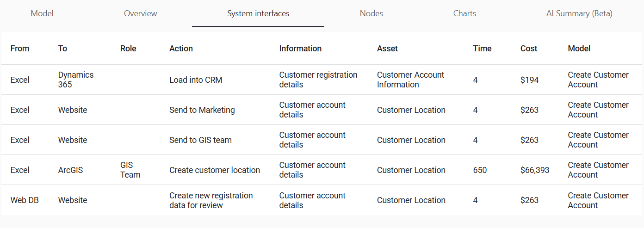The width and height of the screenshot is (644, 228).
Task: Click the ArcGIS destination cell
Action: pyautogui.click(x=70, y=170)
